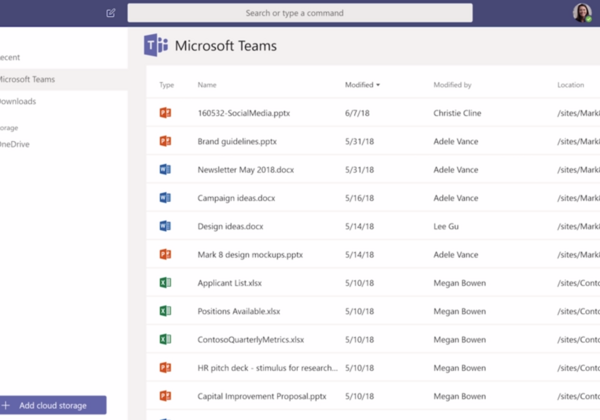Click PowerPoint icon for 160532-SocialMedia.pptx
Viewport: 600px width, 420px height.
[x=166, y=113]
